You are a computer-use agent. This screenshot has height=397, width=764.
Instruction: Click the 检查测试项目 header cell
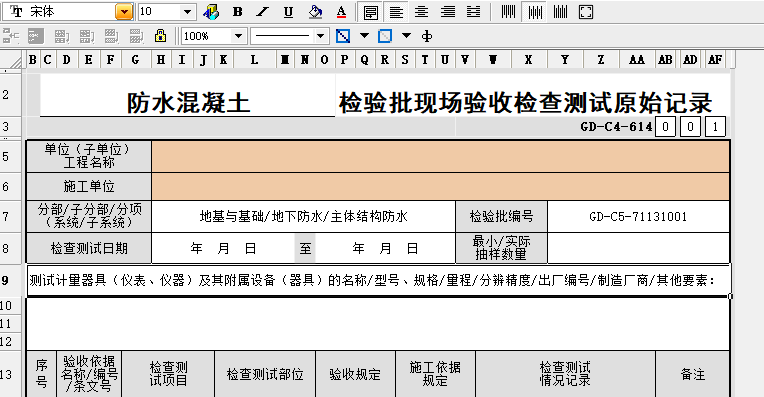168,374
